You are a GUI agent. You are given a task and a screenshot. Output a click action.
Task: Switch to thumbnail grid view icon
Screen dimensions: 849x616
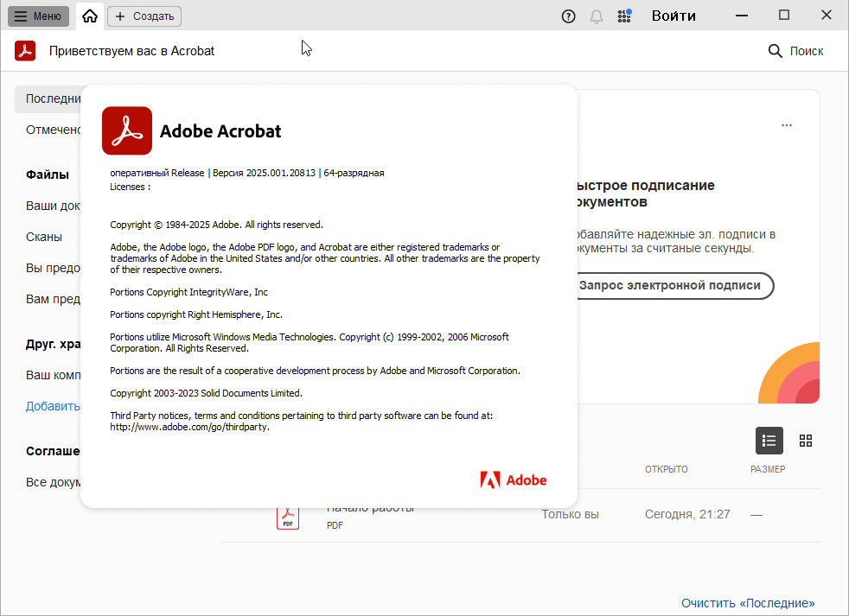pyautogui.click(x=806, y=441)
